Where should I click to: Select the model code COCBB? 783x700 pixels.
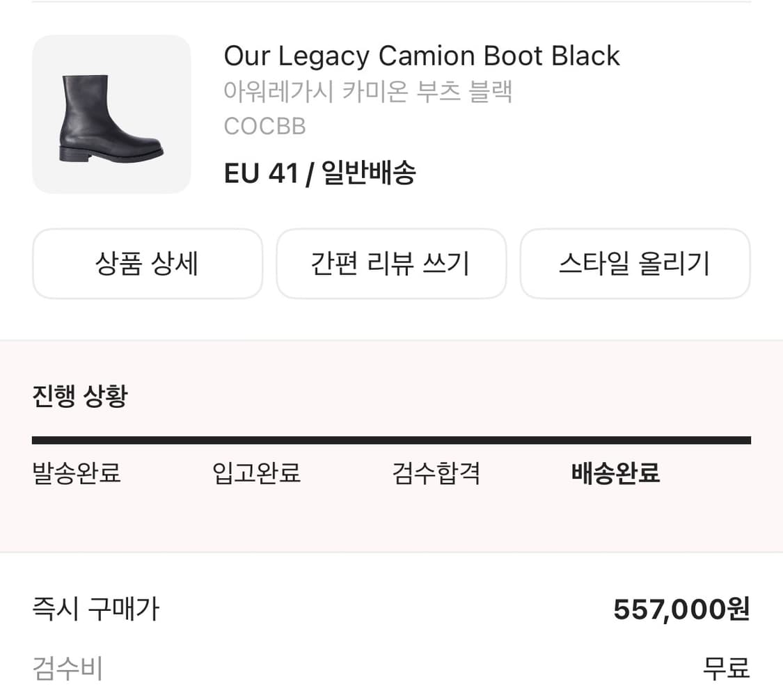[x=264, y=126]
